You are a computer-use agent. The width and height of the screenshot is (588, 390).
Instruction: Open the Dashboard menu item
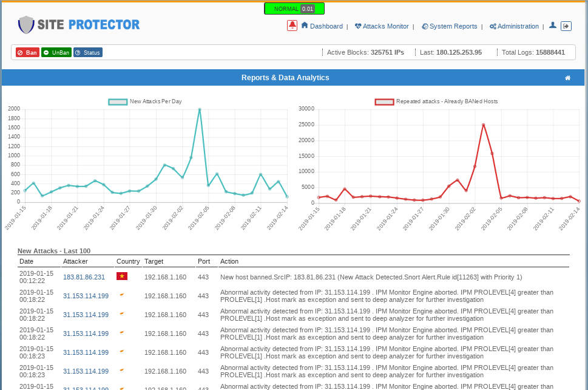coord(322,26)
